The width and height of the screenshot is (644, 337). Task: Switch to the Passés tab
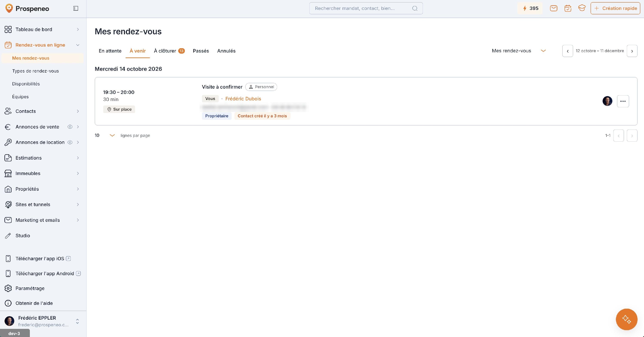tap(201, 51)
